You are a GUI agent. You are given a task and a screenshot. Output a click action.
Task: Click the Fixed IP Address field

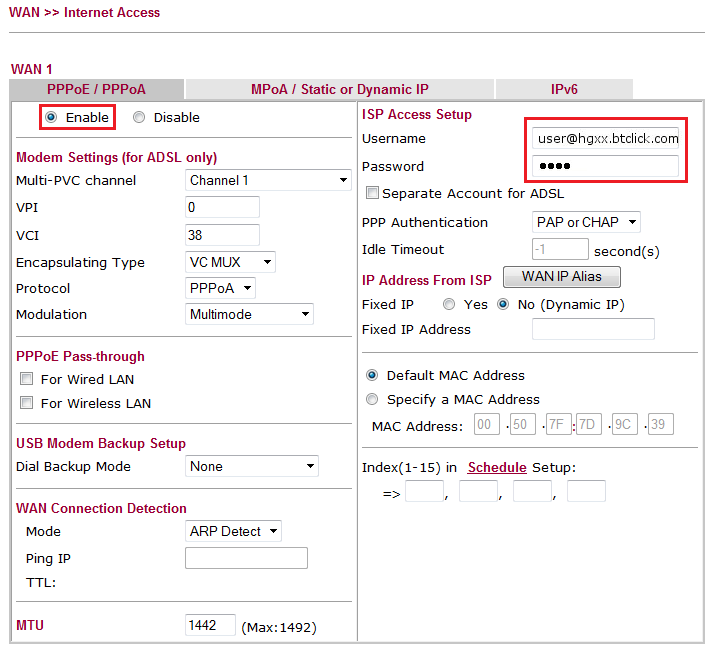pos(594,329)
